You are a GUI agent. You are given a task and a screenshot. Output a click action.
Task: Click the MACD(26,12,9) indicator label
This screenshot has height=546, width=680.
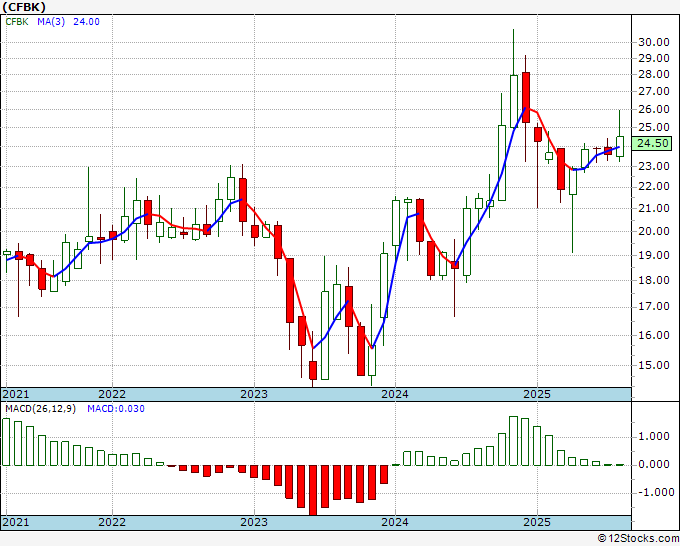(40, 409)
